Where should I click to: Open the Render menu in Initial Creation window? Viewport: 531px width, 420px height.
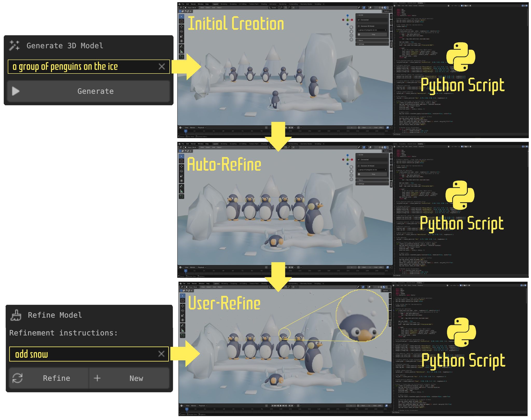[193, 4]
